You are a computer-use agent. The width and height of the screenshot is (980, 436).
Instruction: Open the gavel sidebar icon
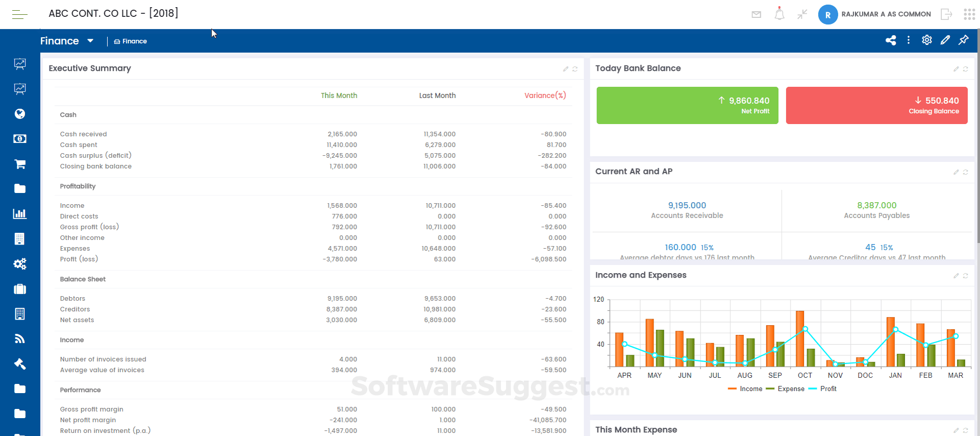(20, 364)
